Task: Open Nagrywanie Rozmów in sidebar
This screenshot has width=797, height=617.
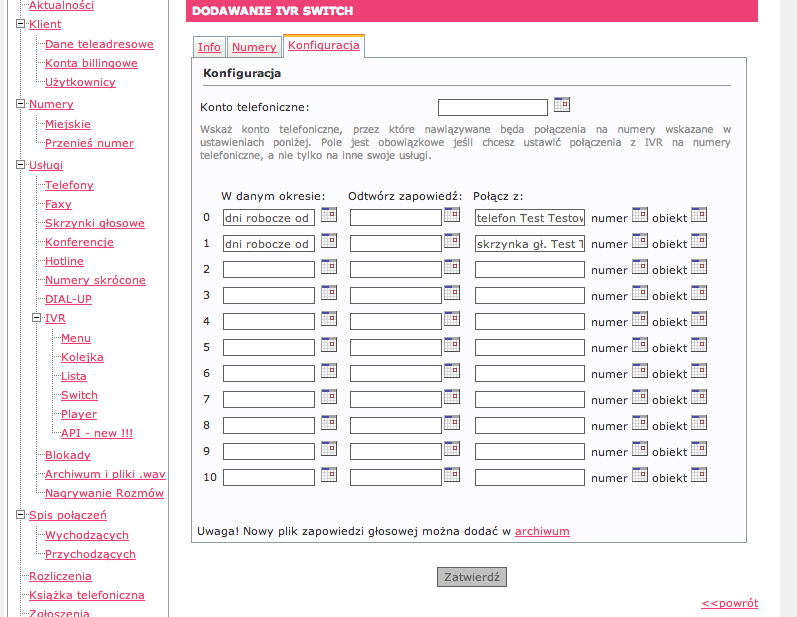Action: pyautogui.click(x=104, y=493)
